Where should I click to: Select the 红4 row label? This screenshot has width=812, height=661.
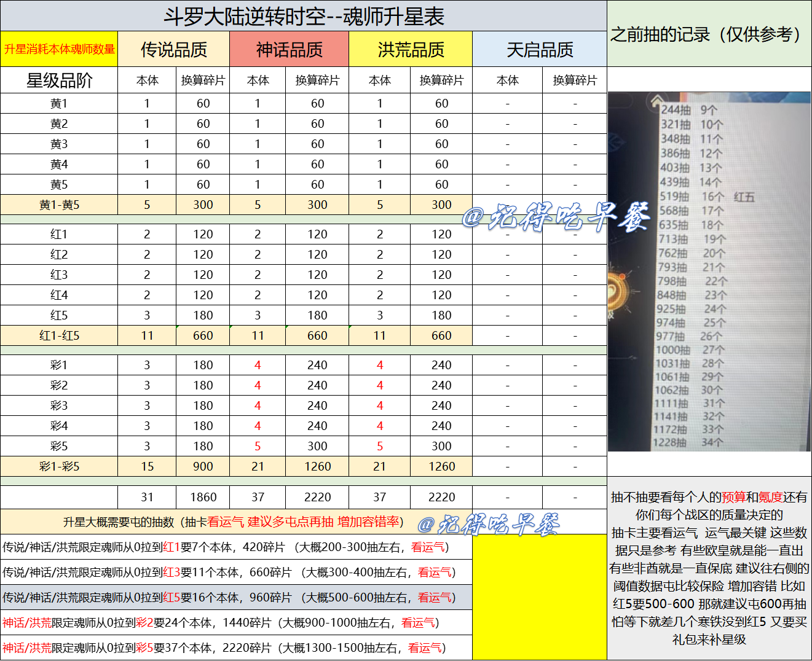tap(59, 295)
